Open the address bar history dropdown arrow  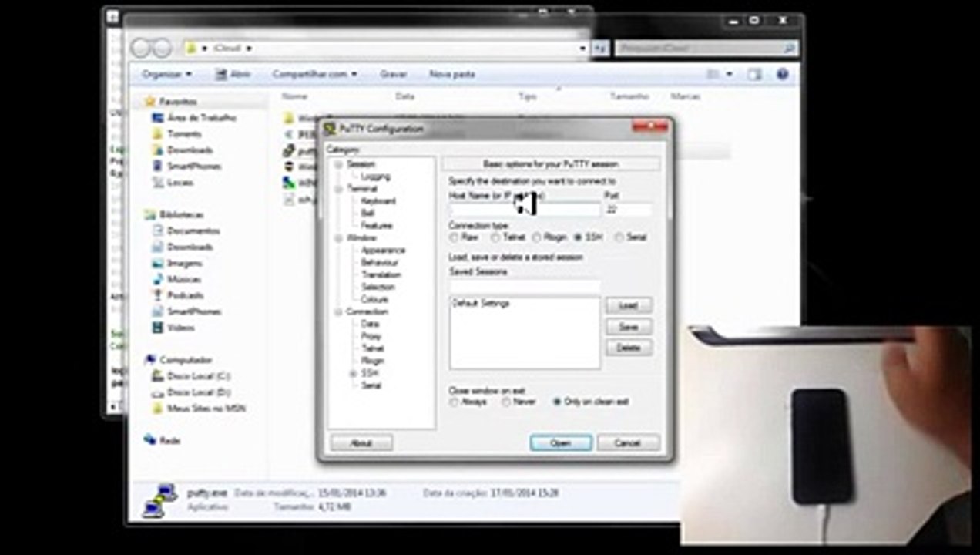point(583,48)
